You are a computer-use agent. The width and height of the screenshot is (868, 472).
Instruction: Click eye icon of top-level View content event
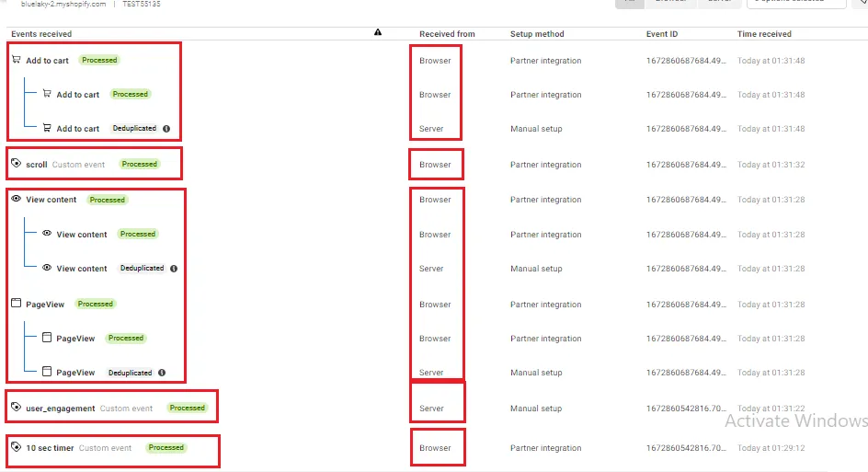16,199
